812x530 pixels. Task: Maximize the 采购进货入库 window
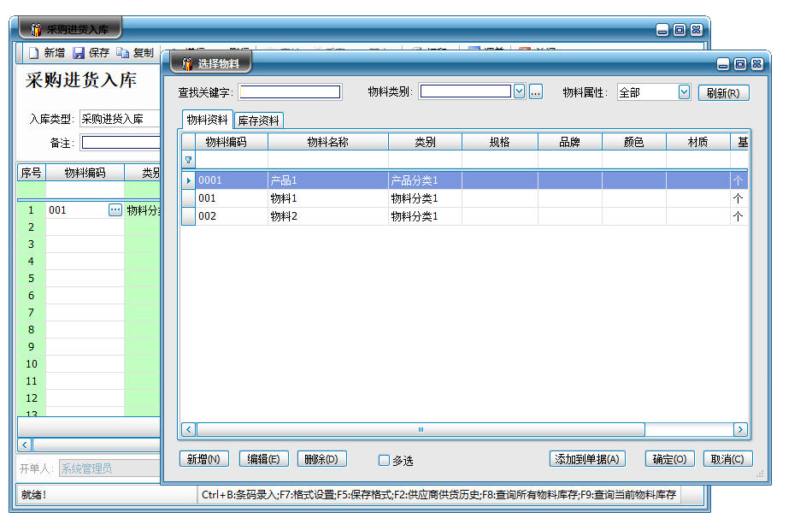click(680, 30)
